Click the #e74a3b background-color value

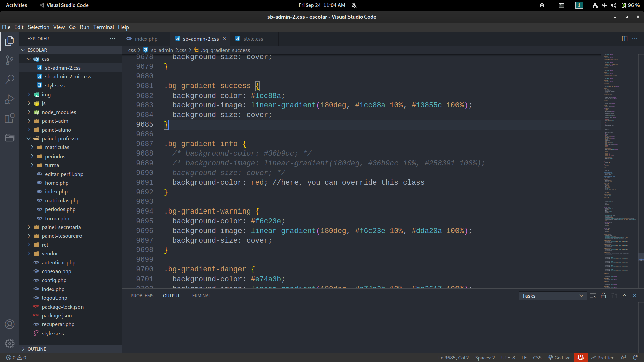point(266,279)
